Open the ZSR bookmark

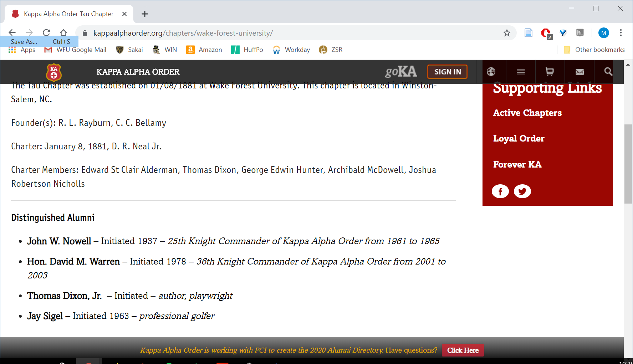click(331, 50)
